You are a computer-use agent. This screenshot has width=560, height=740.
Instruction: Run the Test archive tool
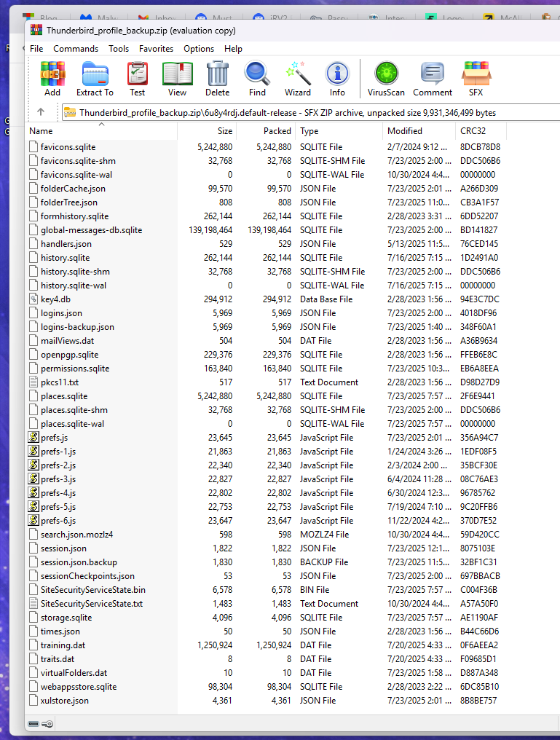coord(138,79)
